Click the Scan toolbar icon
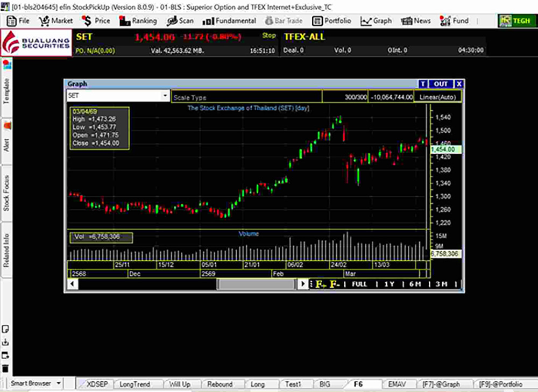 (172, 21)
